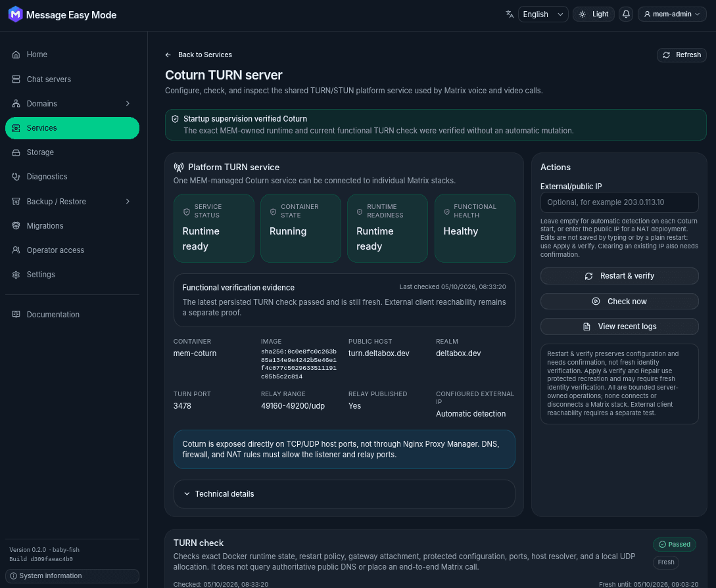Click the language translate icon
Viewport: 716px width, 588px height.
510,14
